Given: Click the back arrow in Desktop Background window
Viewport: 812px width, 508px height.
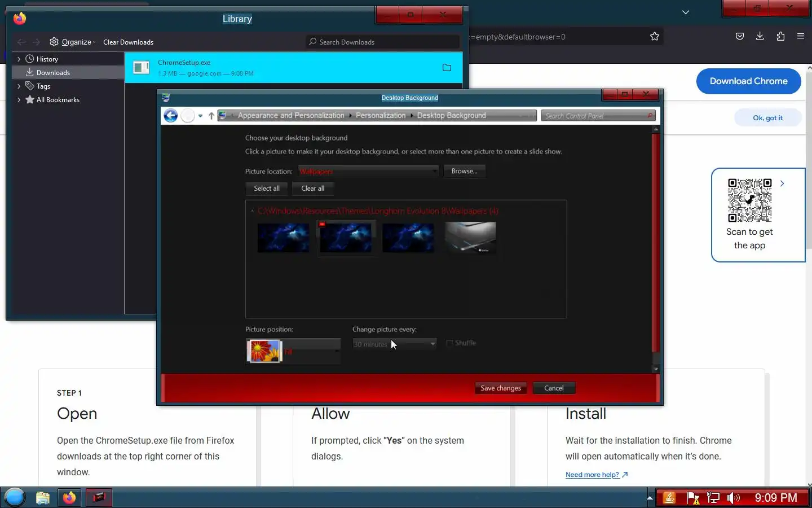Looking at the screenshot, I should click(170, 116).
